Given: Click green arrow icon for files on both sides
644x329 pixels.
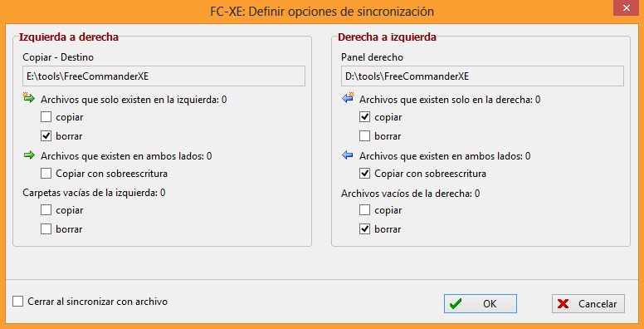Looking at the screenshot, I should [x=30, y=156].
